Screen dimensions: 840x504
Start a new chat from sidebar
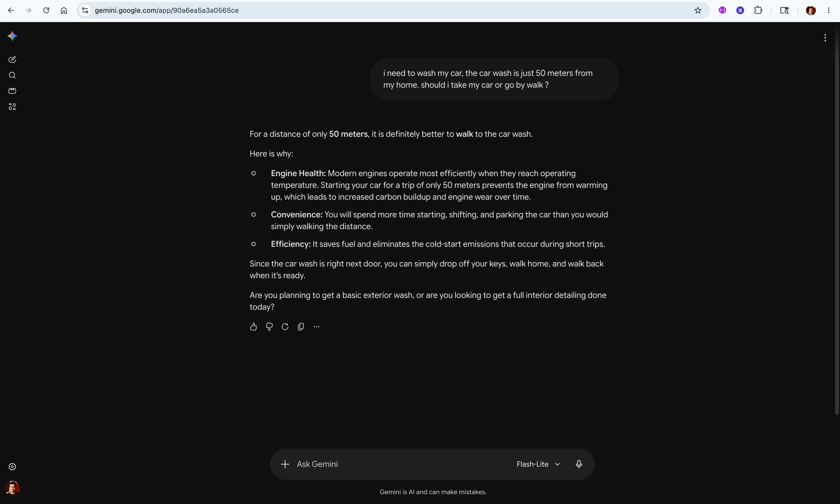coord(12,59)
